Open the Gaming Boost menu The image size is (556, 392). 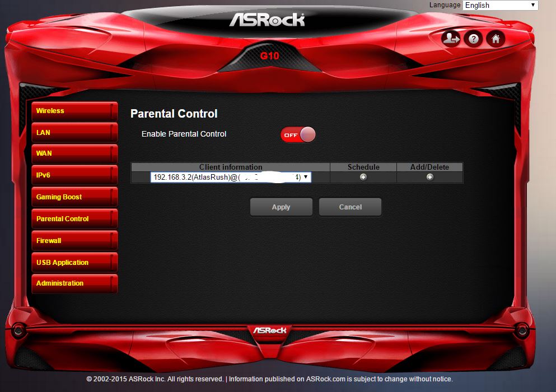pyautogui.click(x=74, y=197)
